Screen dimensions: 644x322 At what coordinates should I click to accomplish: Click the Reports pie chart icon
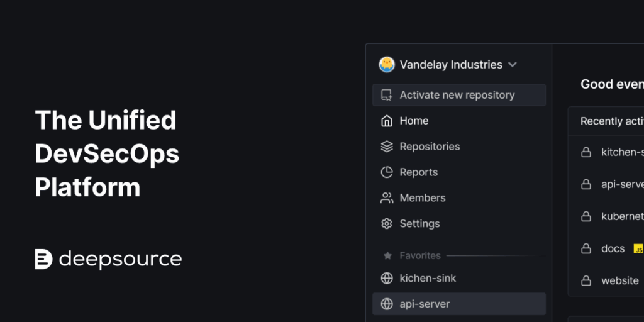coord(387,172)
